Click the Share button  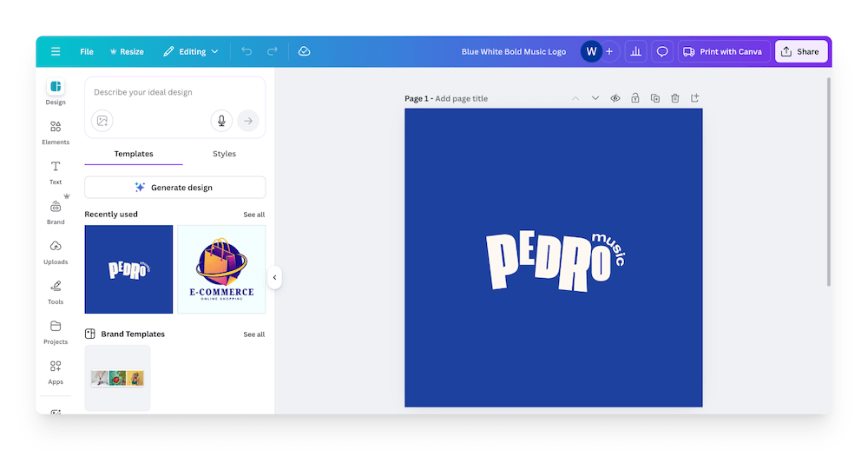[801, 51]
